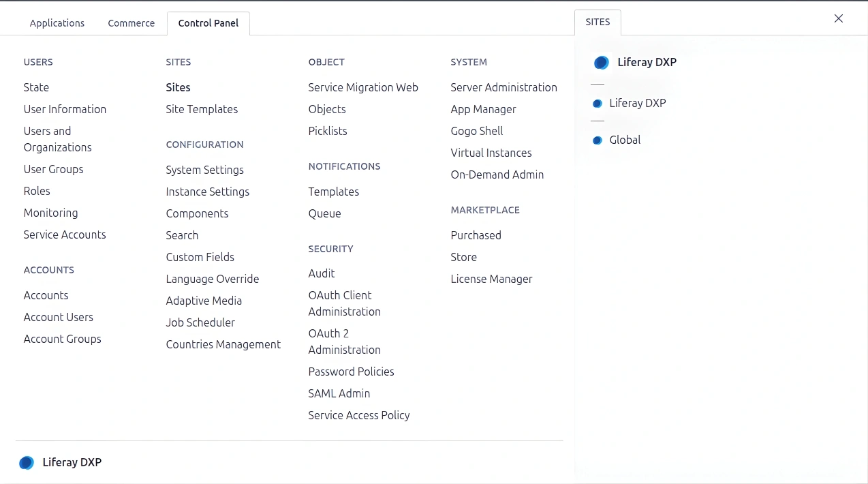Open Roles under Users
The width and height of the screenshot is (868, 484).
(37, 191)
